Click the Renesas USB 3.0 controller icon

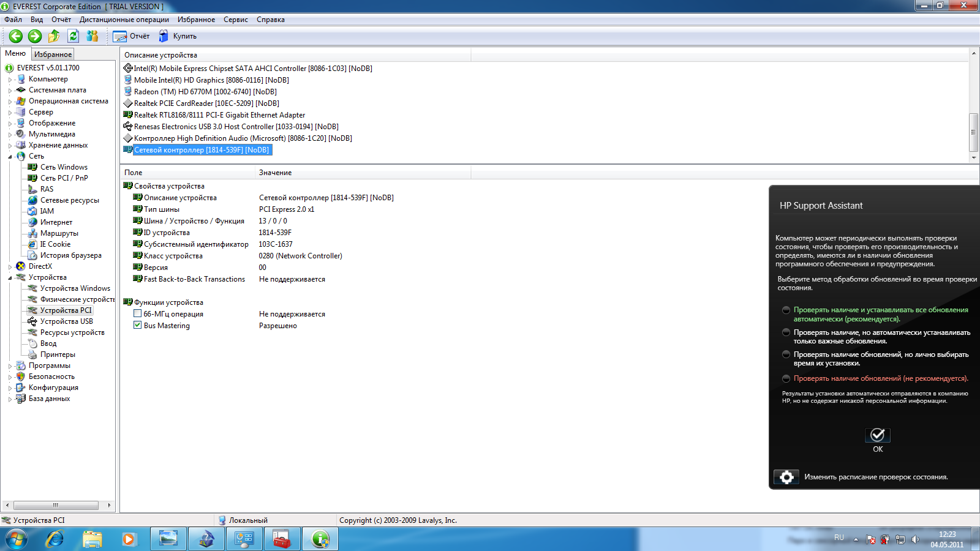pyautogui.click(x=128, y=127)
